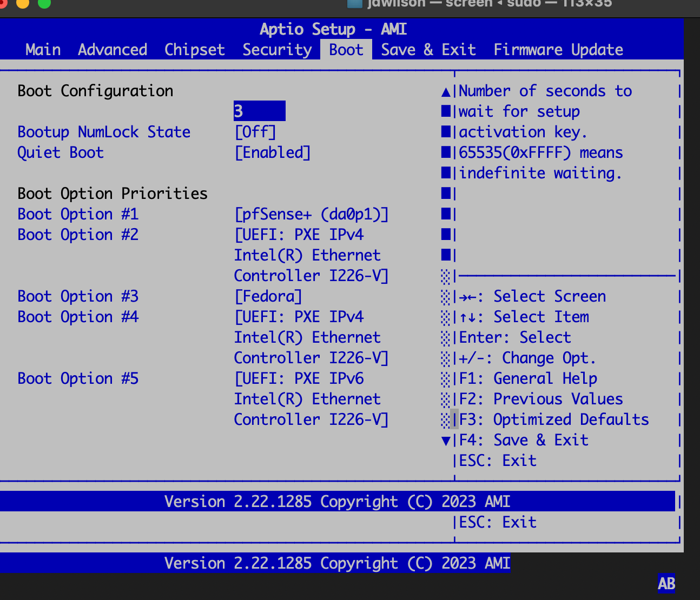Select Boot Option #2 label
Screen dimensions: 700x600
coord(78,235)
